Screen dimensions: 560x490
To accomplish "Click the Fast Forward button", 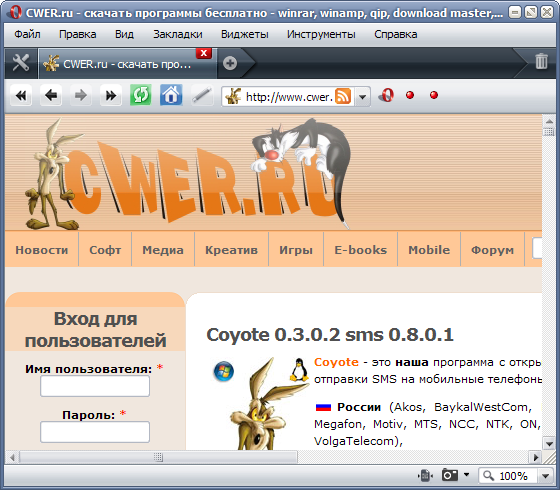I will point(111,95).
